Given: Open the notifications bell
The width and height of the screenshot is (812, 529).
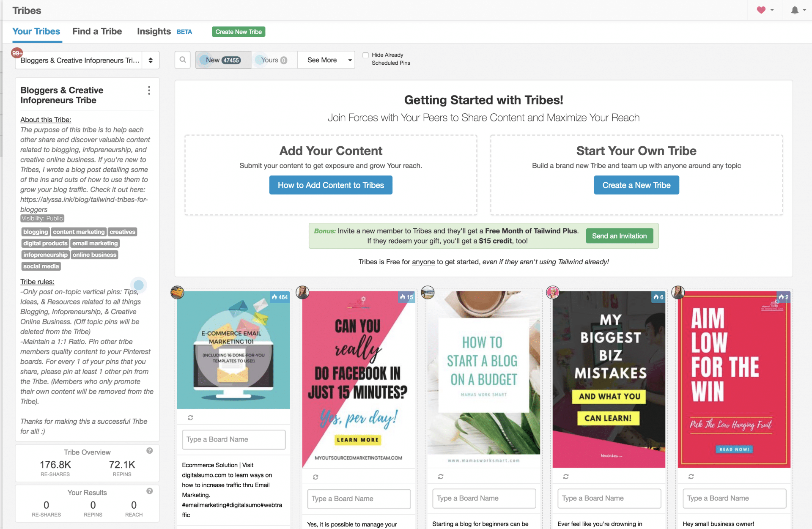Looking at the screenshot, I should pyautogui.click(x=795, y=10).
